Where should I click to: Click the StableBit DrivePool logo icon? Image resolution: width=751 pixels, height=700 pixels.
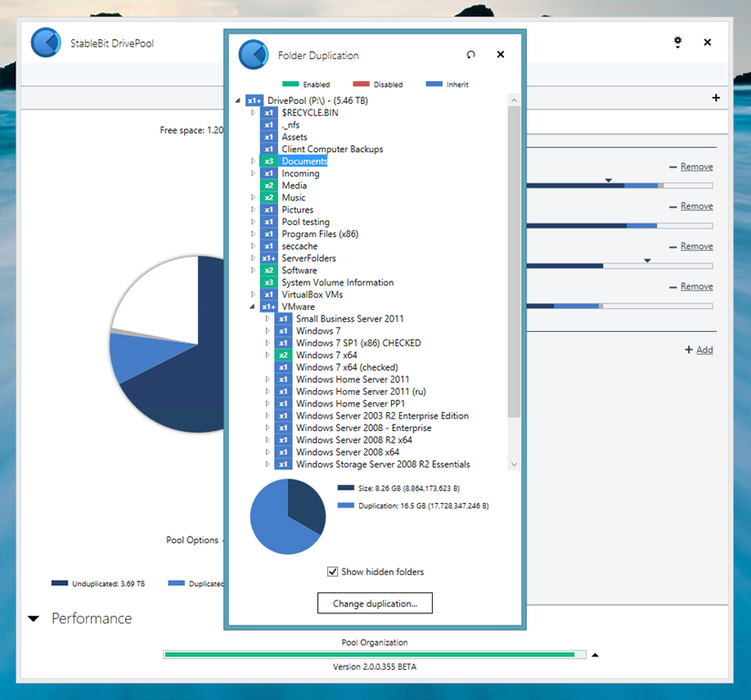[x=46, y=43]
